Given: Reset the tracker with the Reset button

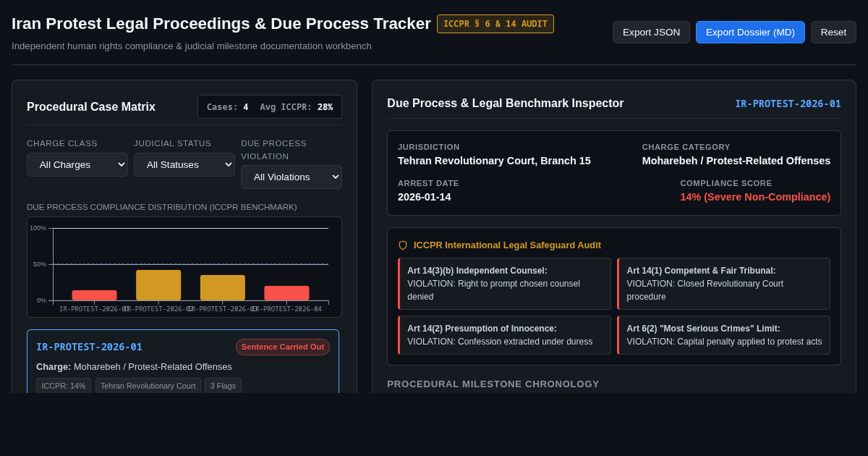Looking at the screenshot, I should tap(833, 32).
